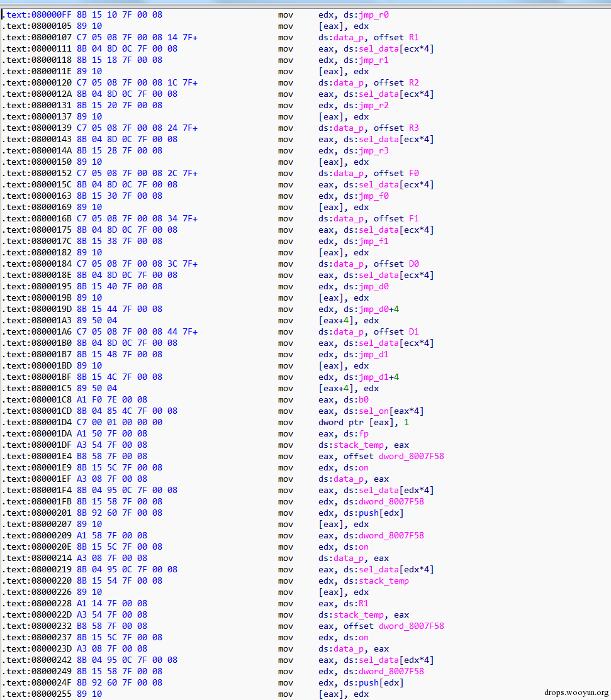Click stack_temp at address 080001DF
The width and height of the screenshot is (611, 700).
click(359, 445)
